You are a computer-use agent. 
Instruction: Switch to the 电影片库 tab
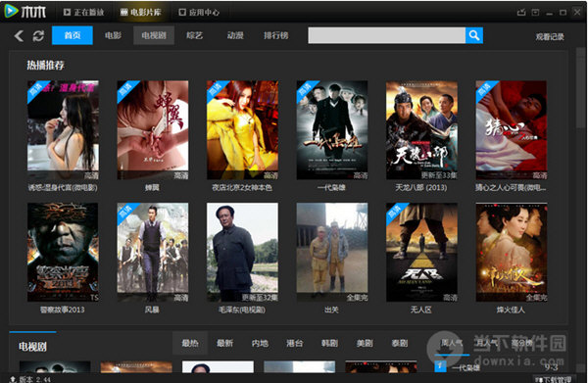pyautogui.click(x=140, y=13)
